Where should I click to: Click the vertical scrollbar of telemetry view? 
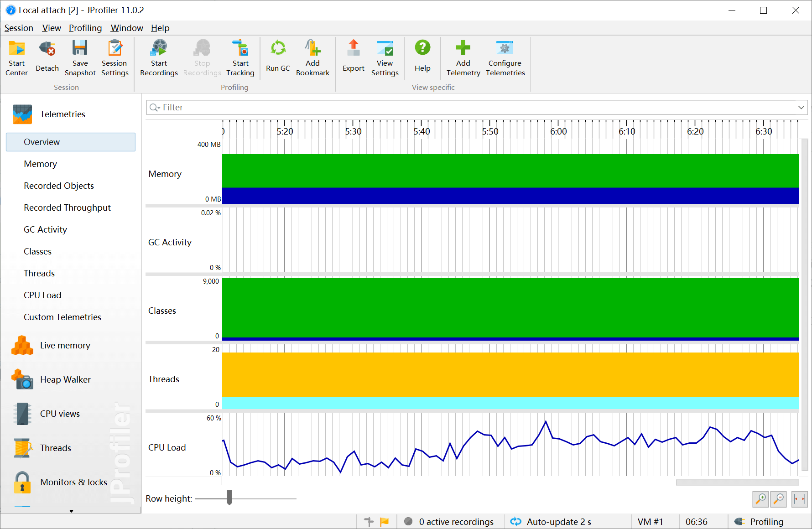[x=805, y=305]
